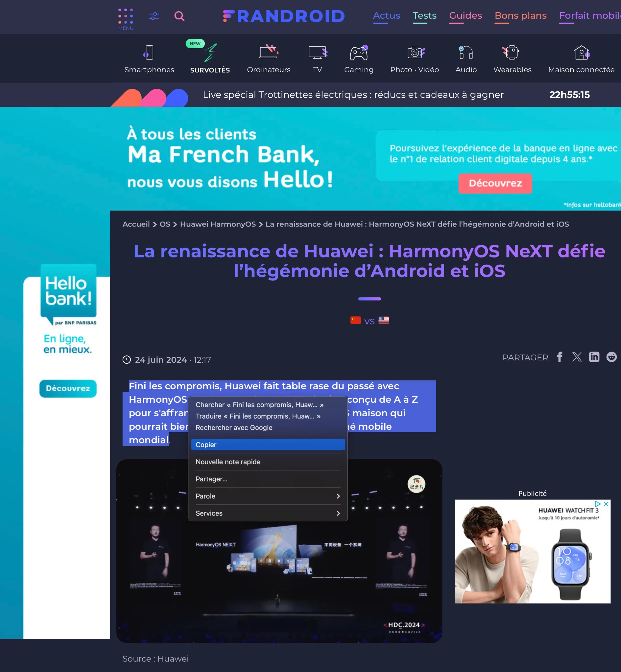
Task: Open the grid menu icon
Action: tap(125, 16)
